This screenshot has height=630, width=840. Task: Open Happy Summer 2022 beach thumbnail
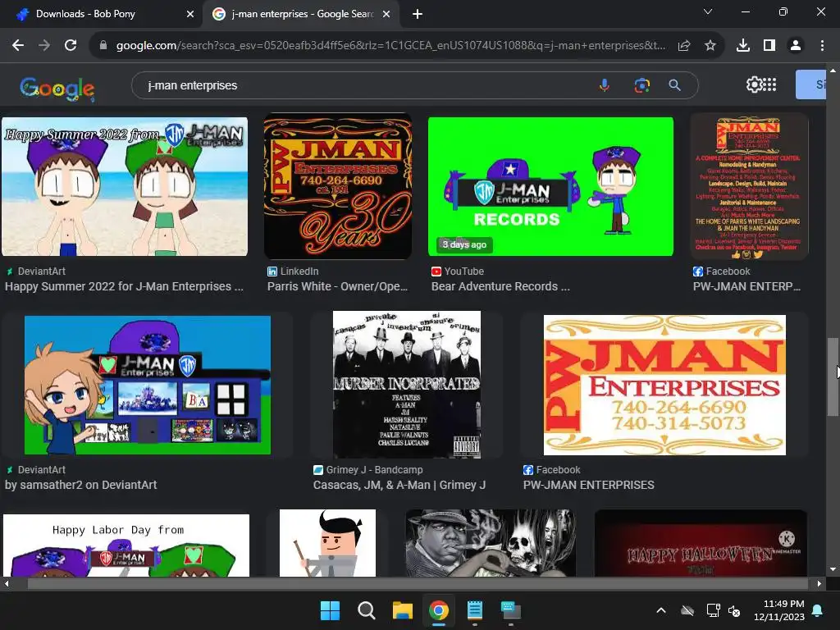point(125,186)
